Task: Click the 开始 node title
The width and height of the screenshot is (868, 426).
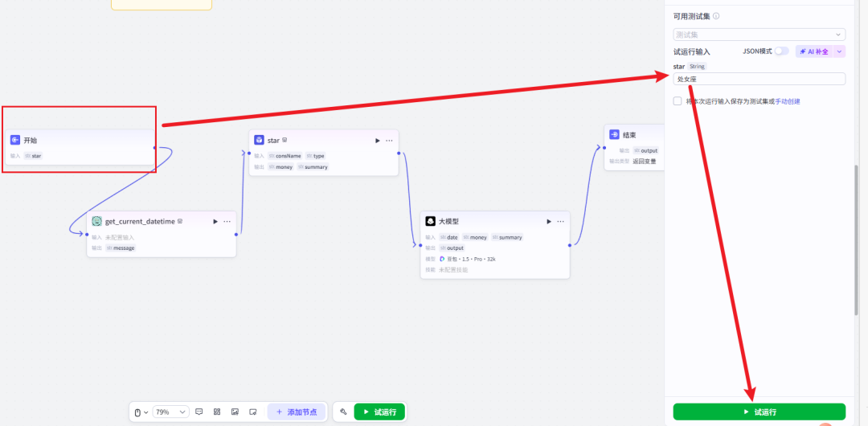Action: [x=31, y=141]
